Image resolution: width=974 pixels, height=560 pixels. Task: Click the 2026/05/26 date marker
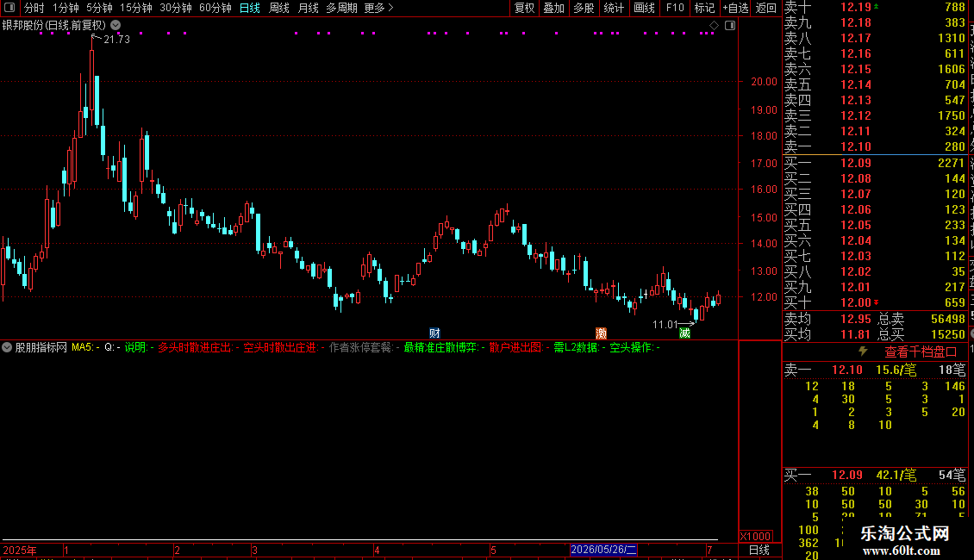click(x=603, y=550)
